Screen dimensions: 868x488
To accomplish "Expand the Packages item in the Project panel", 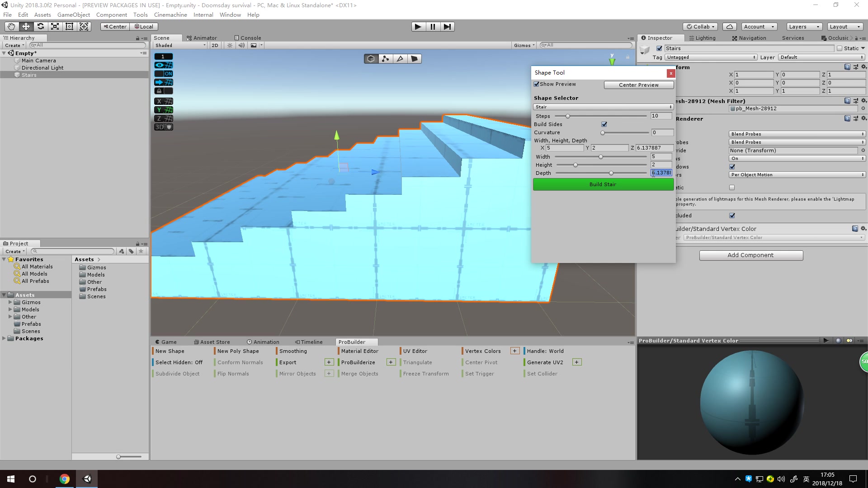I will 4,338.
